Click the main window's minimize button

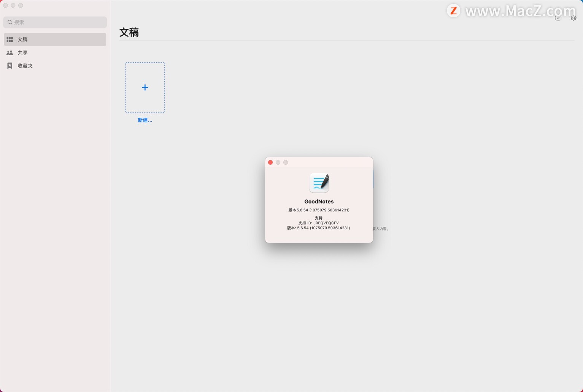13,5
